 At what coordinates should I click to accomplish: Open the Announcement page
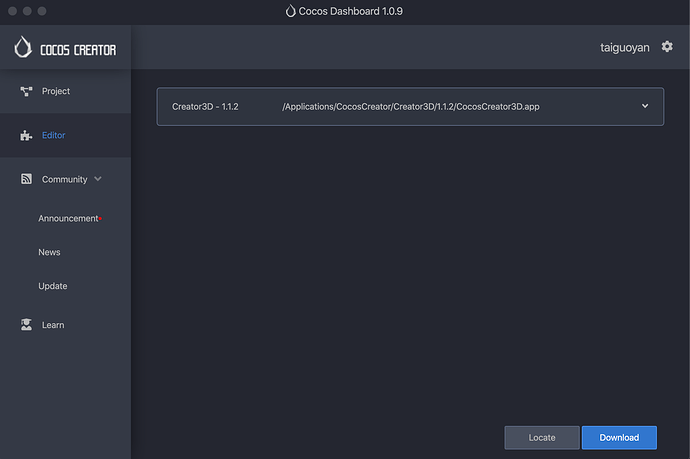click(68, 218)
